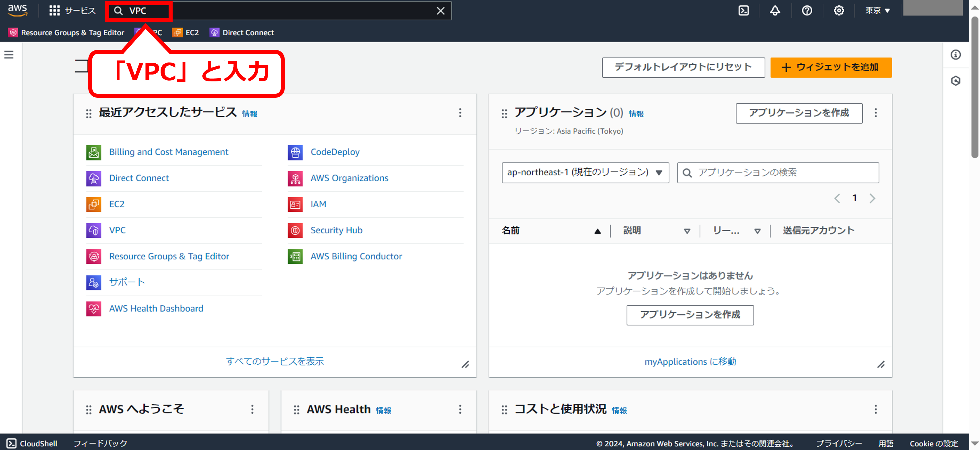Open CloudShell icon in top navigation bar
The image size is (980, 450).
pos(743,11)
